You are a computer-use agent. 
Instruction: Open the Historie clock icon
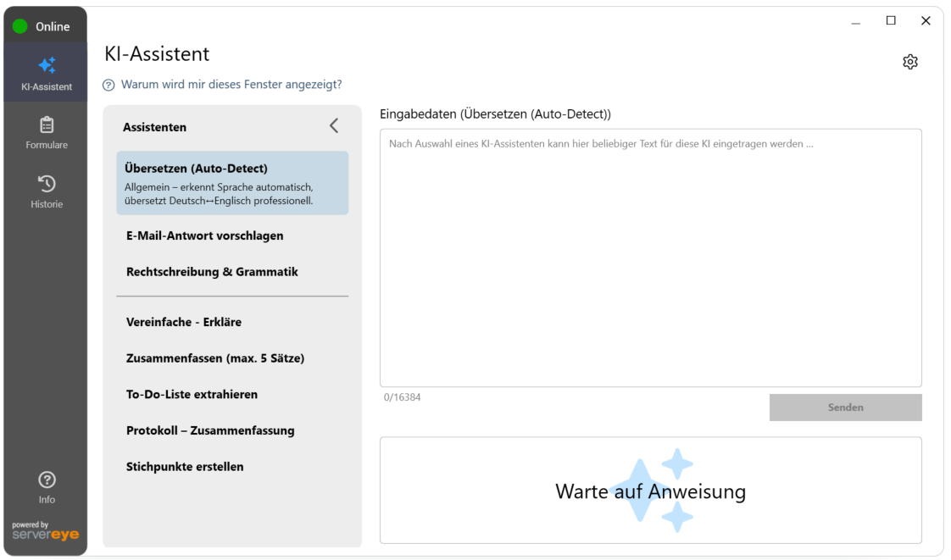pos(47,184)
